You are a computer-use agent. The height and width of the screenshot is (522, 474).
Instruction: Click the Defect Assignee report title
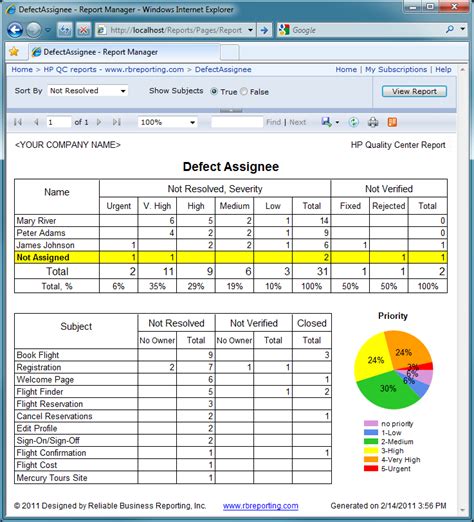click(231, 167)
